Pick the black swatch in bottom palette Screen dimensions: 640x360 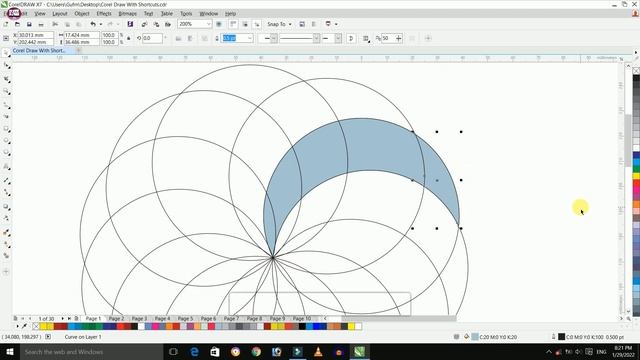(x=302, y=326)
